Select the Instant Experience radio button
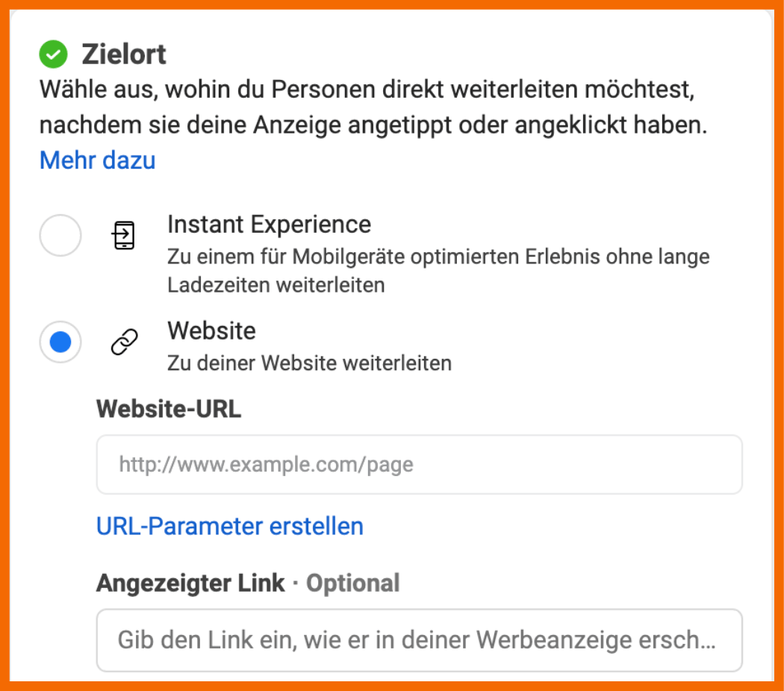 [60, 235]
